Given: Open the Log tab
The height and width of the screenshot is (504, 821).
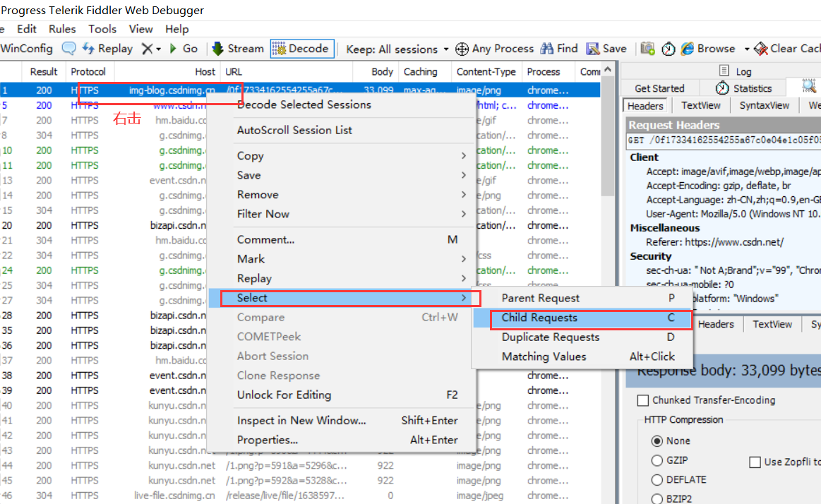Looking at the screenshot, I should [x=736, y=71].
